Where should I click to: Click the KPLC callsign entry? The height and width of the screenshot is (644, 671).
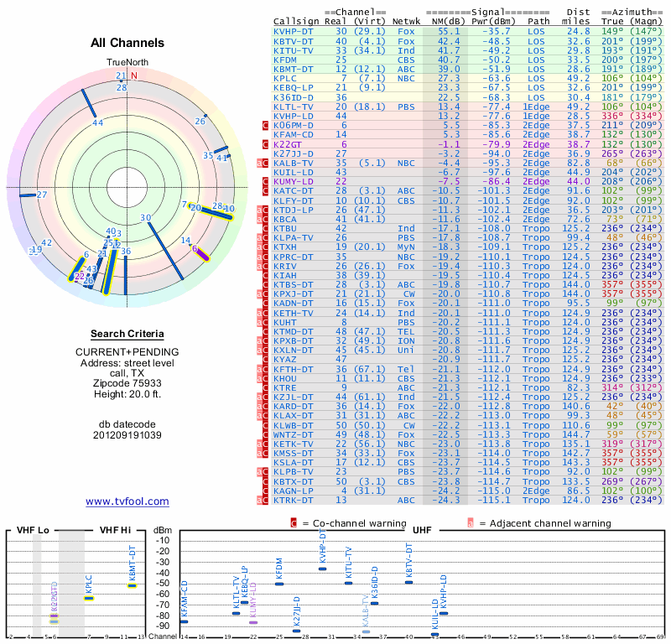coord(285,78)
